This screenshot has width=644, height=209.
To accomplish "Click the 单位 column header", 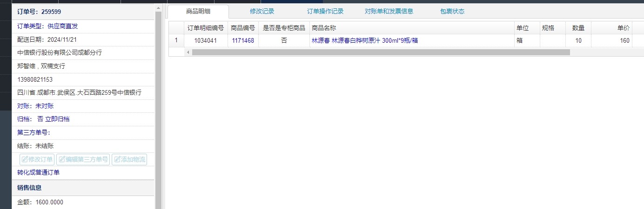I will [x=527, y=28].
